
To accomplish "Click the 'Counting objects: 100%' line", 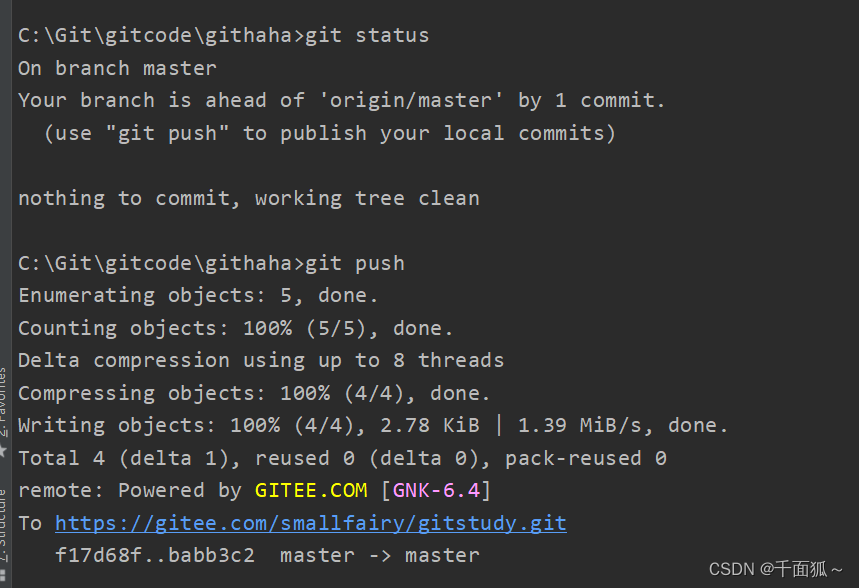I will click(x=236, y=328).
